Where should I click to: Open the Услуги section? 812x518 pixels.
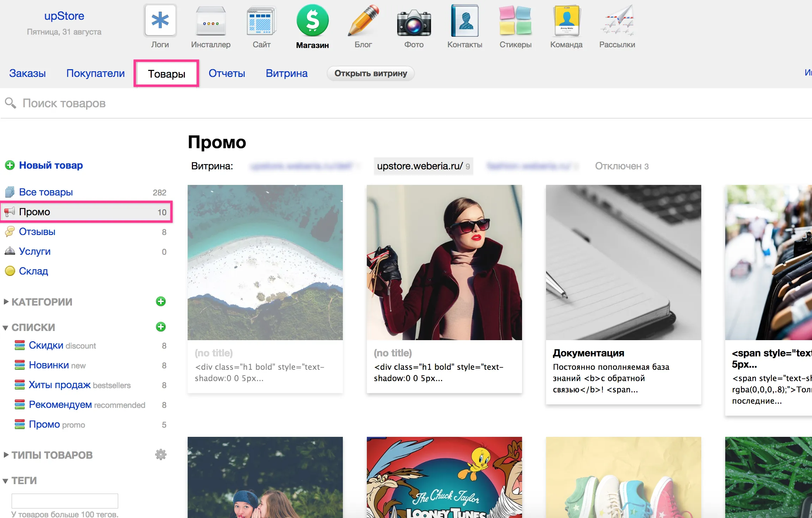pos(35,251)
